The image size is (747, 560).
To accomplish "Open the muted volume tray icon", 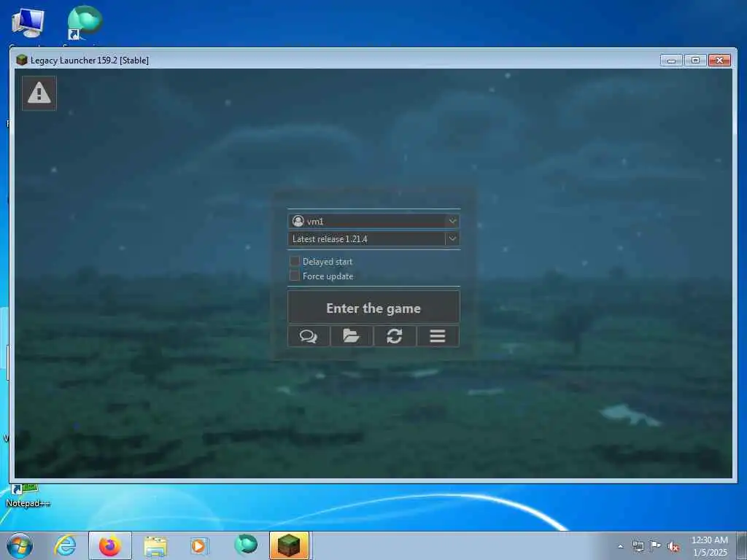I will click(673, 547).
